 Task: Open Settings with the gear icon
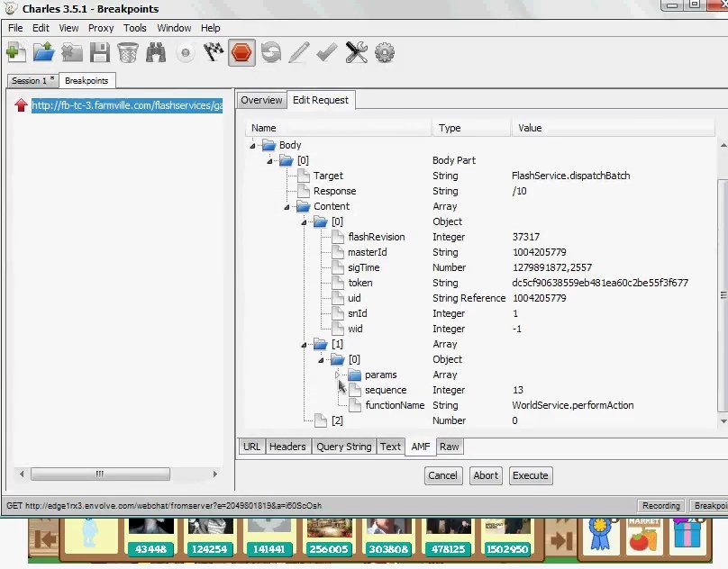(385, 52)
